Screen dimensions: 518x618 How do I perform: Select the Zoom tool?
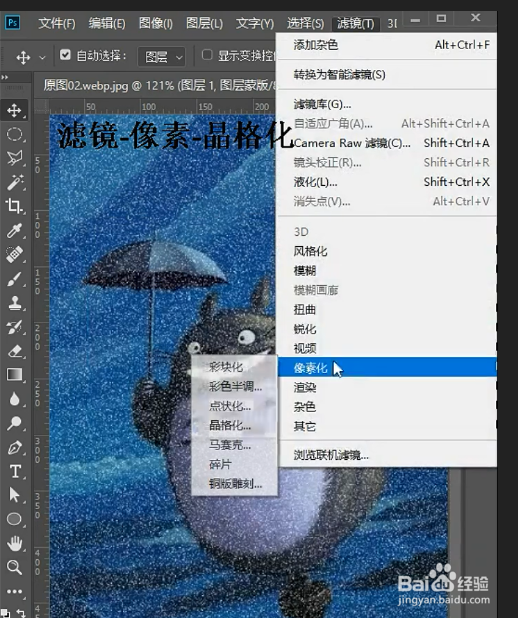coord(15,567)
